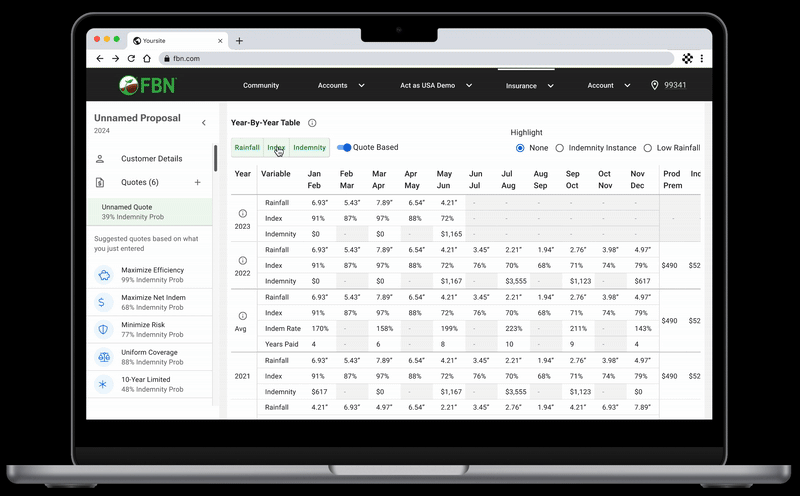Click the location pin icon next to 99341
The image size is (800, 496).
pyautogui.click(x=655, y=85)
